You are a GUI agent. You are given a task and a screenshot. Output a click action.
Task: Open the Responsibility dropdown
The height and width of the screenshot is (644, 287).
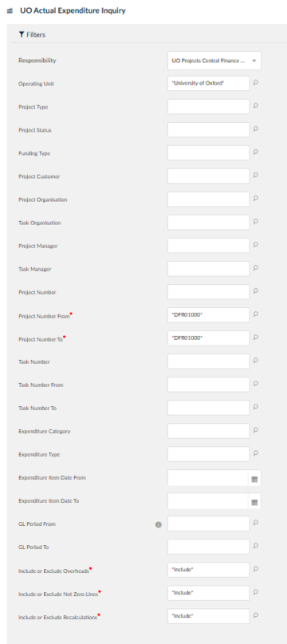pyautogui.click(x=214, y=61)
